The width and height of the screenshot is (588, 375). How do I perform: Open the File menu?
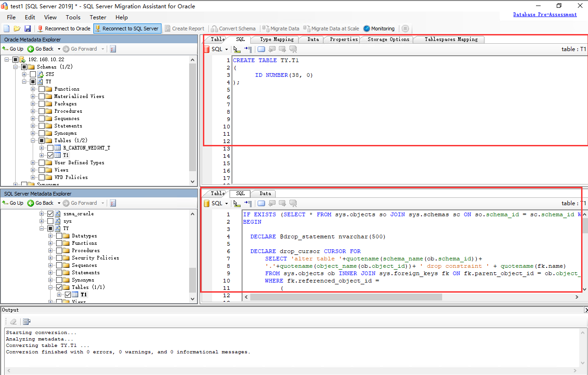(11, 17)
